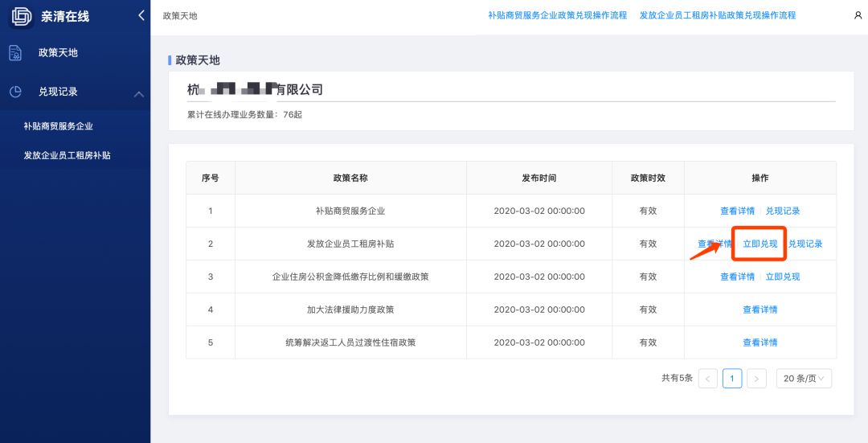The image size is (868, 443).
Task: Go to the next page with the right arrow
Action: [x=756, y=379]
